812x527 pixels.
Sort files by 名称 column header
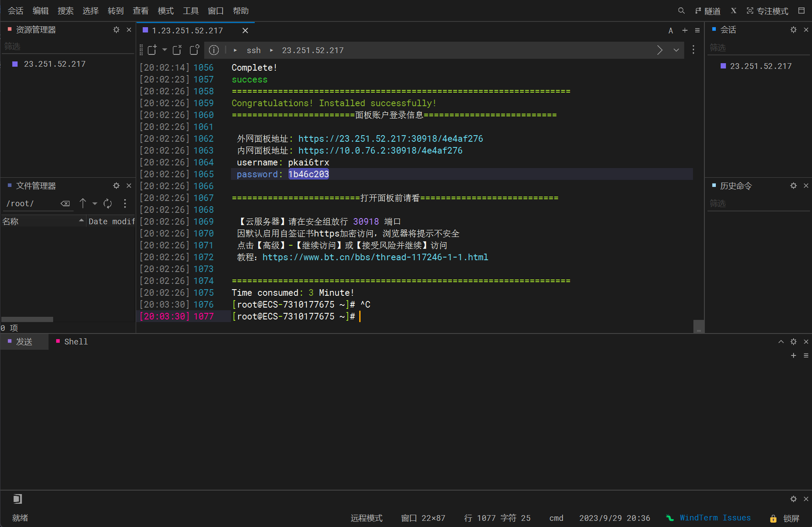43,222
